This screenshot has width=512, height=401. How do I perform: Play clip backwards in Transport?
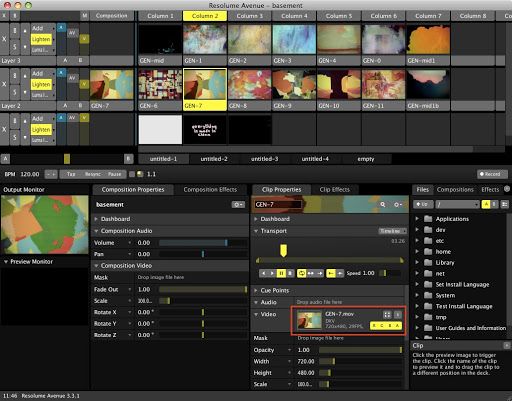[264, 273]
